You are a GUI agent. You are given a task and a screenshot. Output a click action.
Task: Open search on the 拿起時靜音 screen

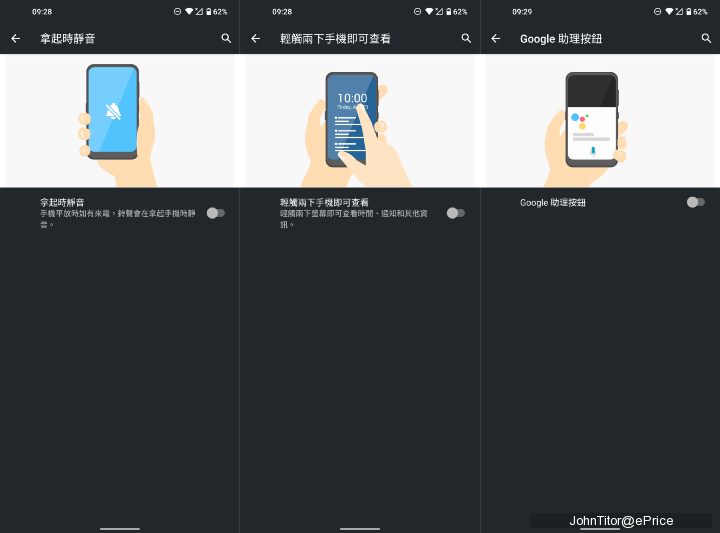point(226,39)
